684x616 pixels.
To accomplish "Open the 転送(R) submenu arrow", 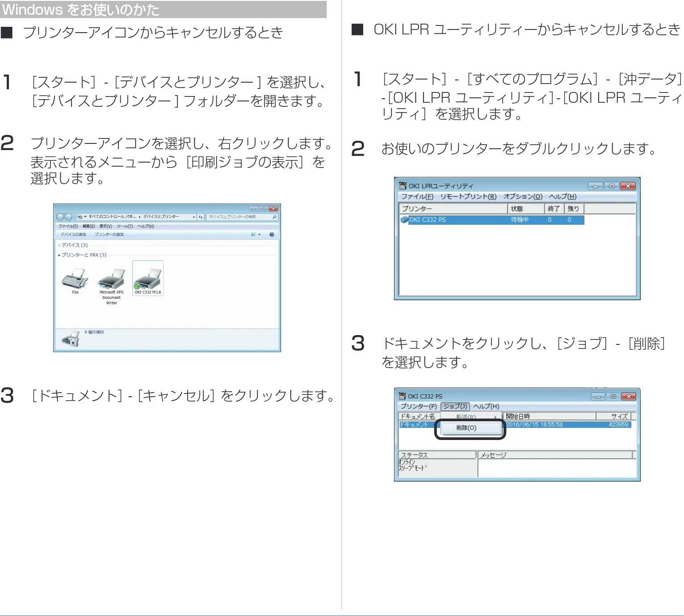I will pyautogui.click(x=495, y=417).
